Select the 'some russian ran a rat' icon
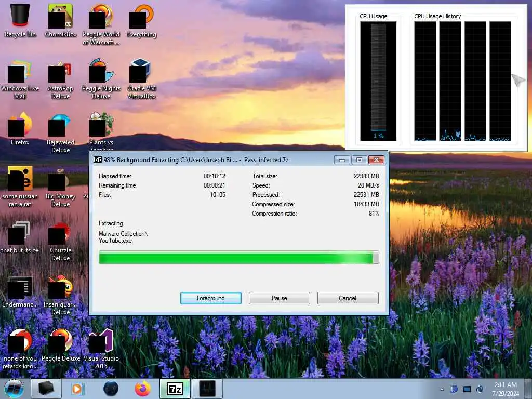Screen dimensions: 532x399 click(x=20, y=187)
